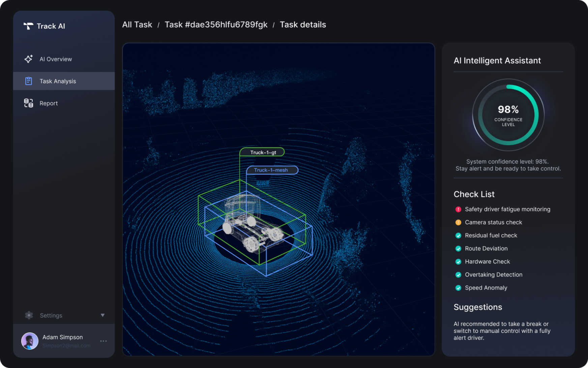Viewport: 588px width, 368px height.
Task: Click the Task Analysis clipboard icon
Action: tap(29, 81)
